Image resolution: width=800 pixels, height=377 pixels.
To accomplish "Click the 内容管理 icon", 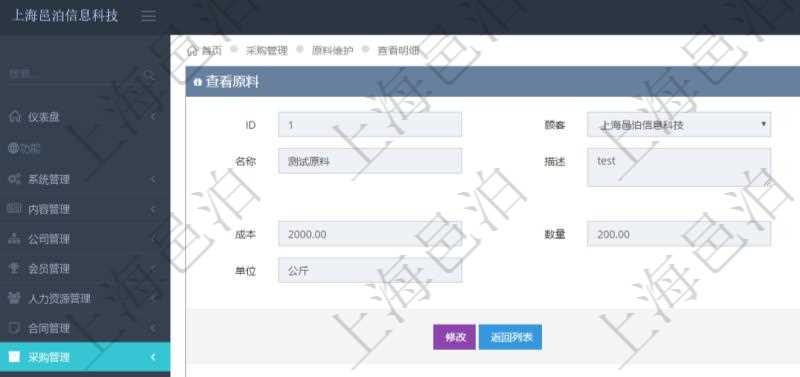I will tap(14, 209).
